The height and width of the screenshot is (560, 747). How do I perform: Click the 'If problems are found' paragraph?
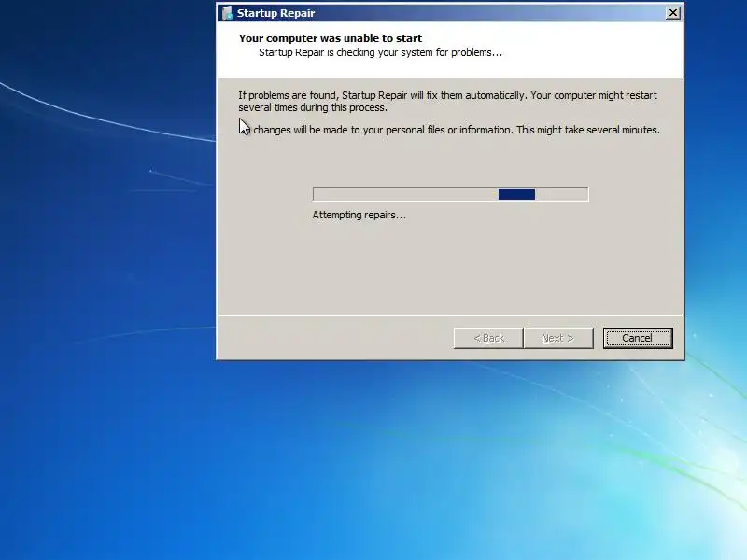tap(448, 102)
